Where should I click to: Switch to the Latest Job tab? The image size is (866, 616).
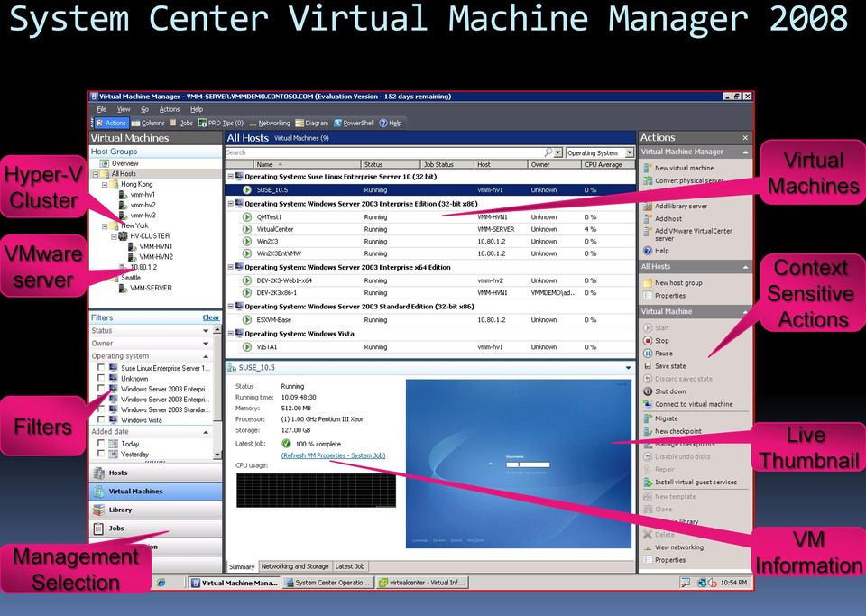pyautogui.click(x=350, y=566)
